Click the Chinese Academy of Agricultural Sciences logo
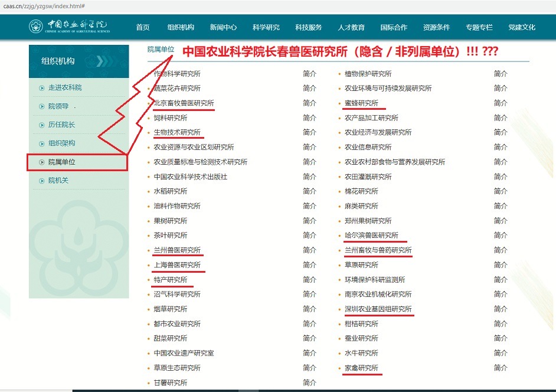 pos(69,27)
